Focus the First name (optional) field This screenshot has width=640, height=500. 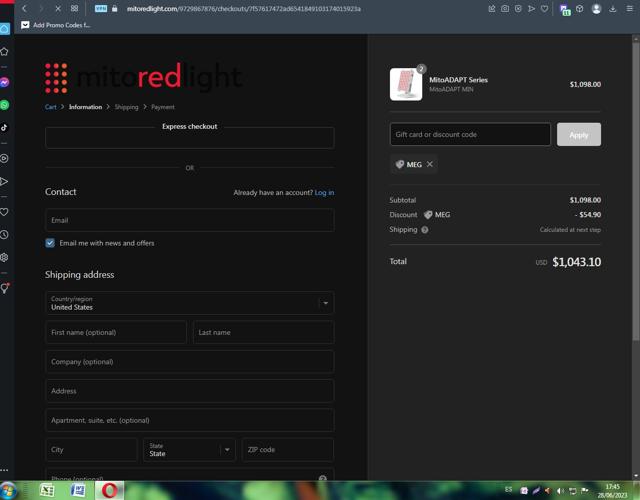pyautogui.click(x=116, y=332)
